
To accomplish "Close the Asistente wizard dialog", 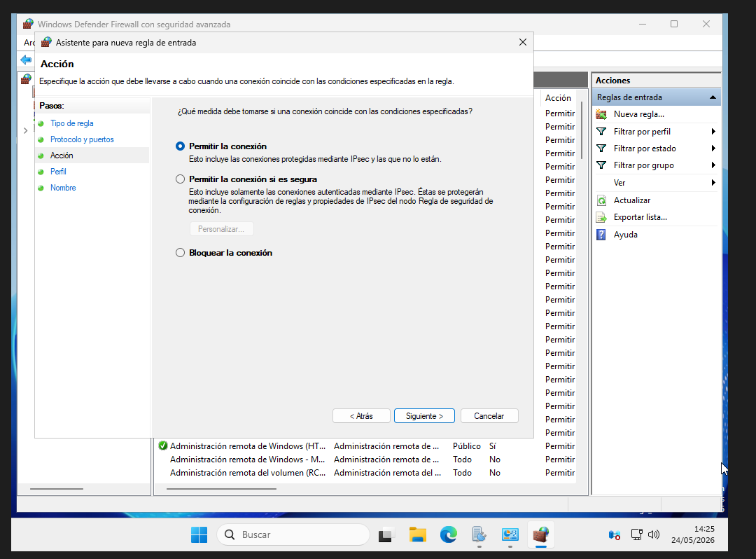I will [523, 43].
